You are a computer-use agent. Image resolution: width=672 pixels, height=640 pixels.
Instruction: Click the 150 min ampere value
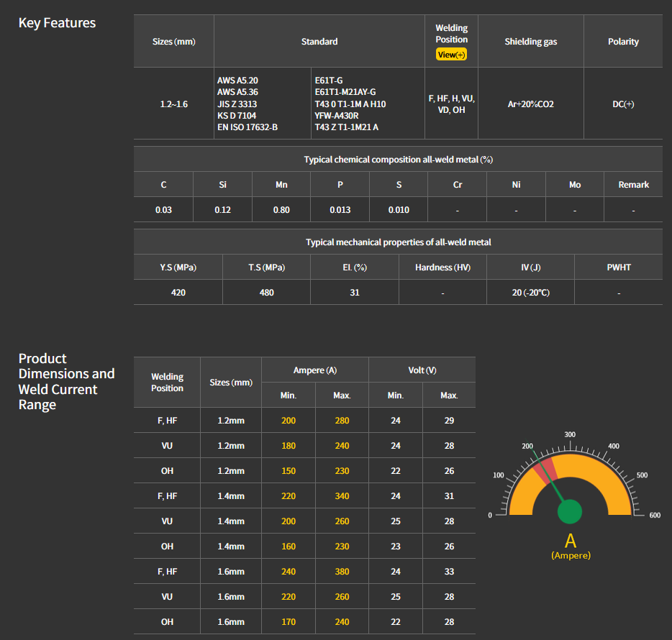coord(288,471)
